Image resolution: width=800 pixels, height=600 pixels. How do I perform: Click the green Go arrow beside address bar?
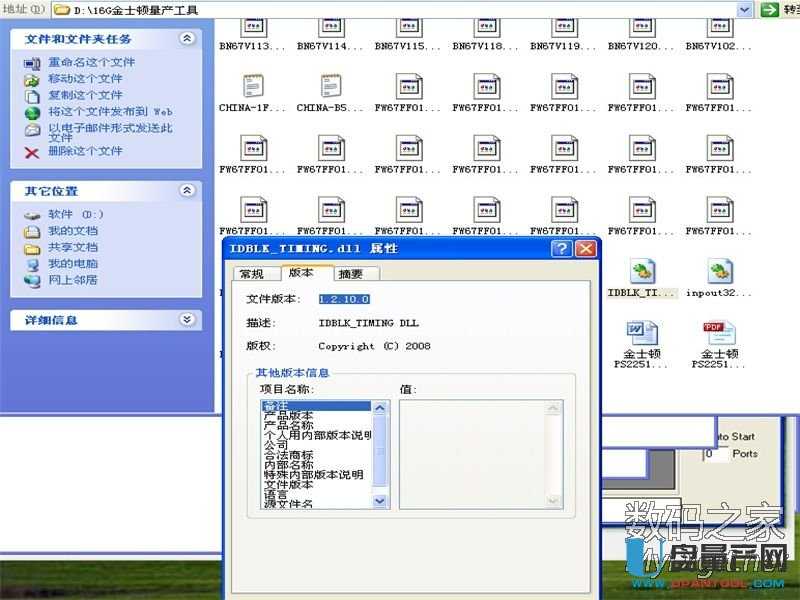click(769, 9)
